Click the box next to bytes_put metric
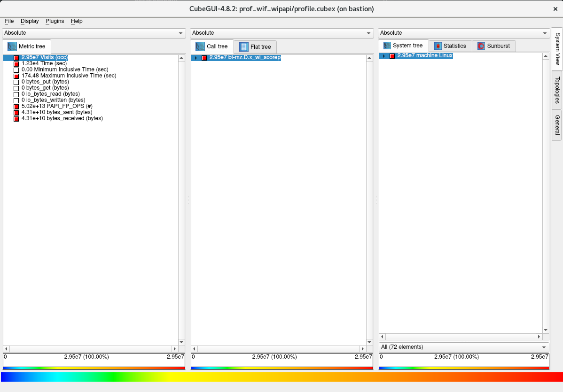Image resolution: width=563 pixels, height=392 pixels. point(16,82)
